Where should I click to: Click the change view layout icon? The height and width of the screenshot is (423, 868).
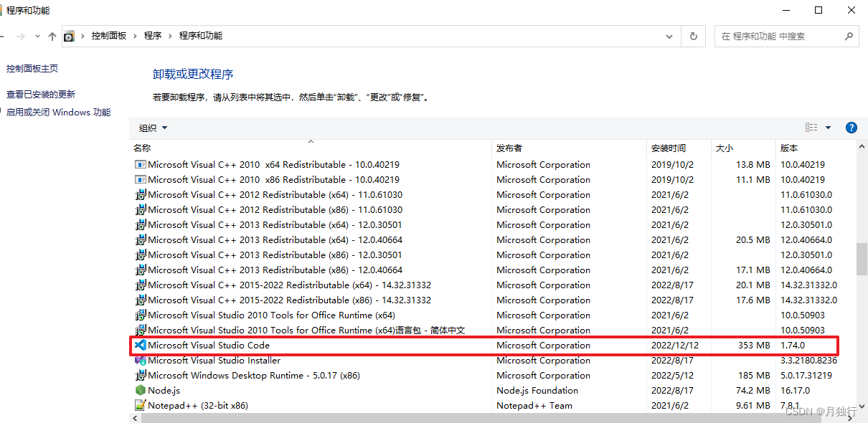(811, 128)
